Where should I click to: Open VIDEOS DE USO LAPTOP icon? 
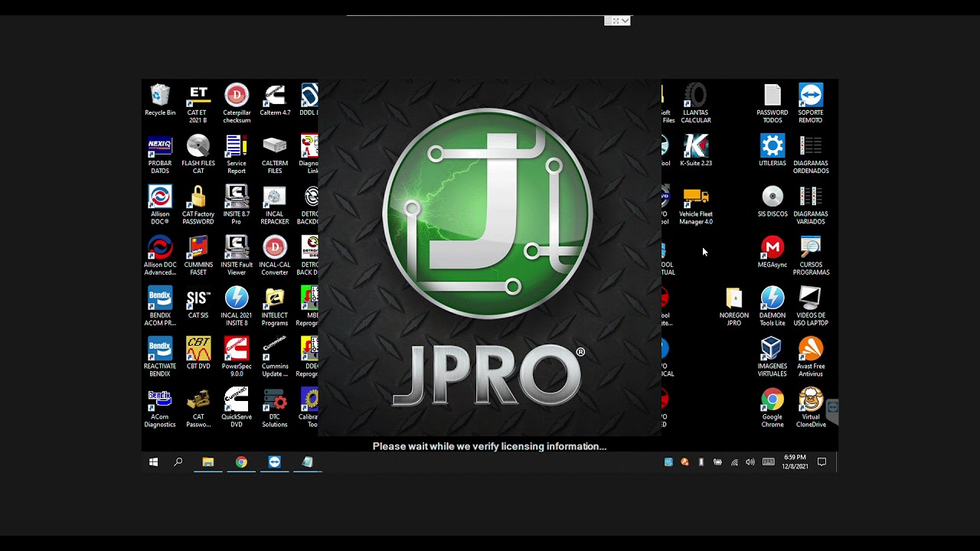[x=811, y=306]
